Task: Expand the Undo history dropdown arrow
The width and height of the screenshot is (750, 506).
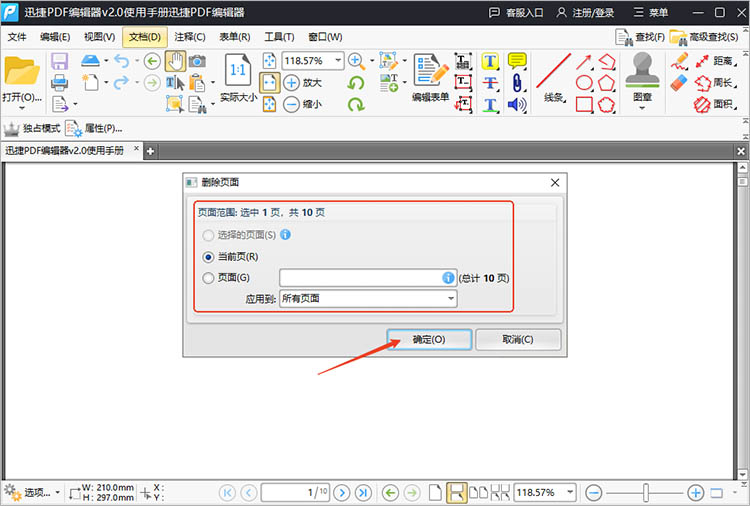Action: 136,61
